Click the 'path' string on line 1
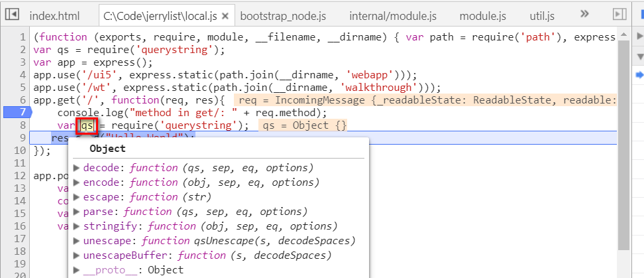The width and height of the screenshot is (644, 278). (538, 37)
